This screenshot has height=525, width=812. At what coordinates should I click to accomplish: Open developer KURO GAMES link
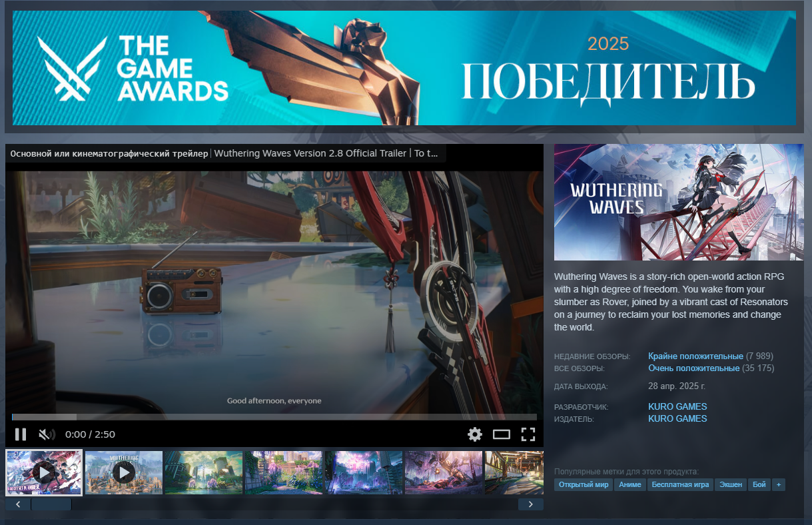(677, 406)
